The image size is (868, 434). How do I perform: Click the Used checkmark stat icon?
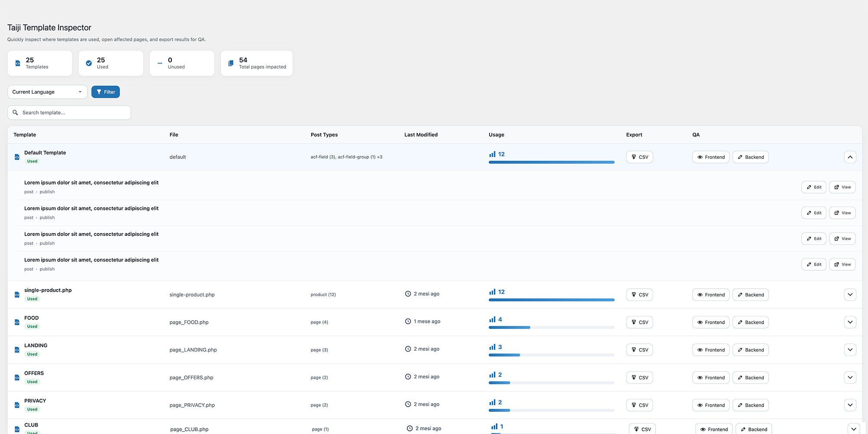(x=89, y=63)
